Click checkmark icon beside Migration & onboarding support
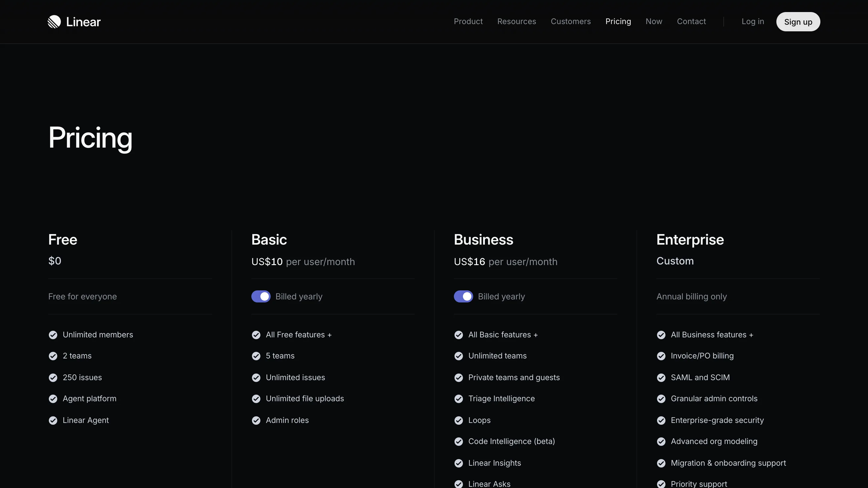 coord(661,463)
